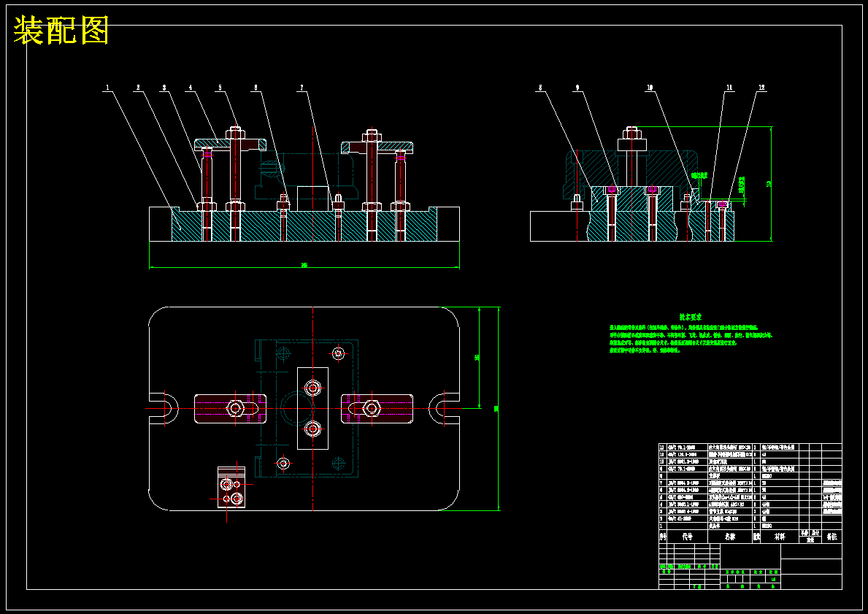The height and width of the screenshot is (614, 868).
Task: Select part callout number 6
Action: (256, 87)
